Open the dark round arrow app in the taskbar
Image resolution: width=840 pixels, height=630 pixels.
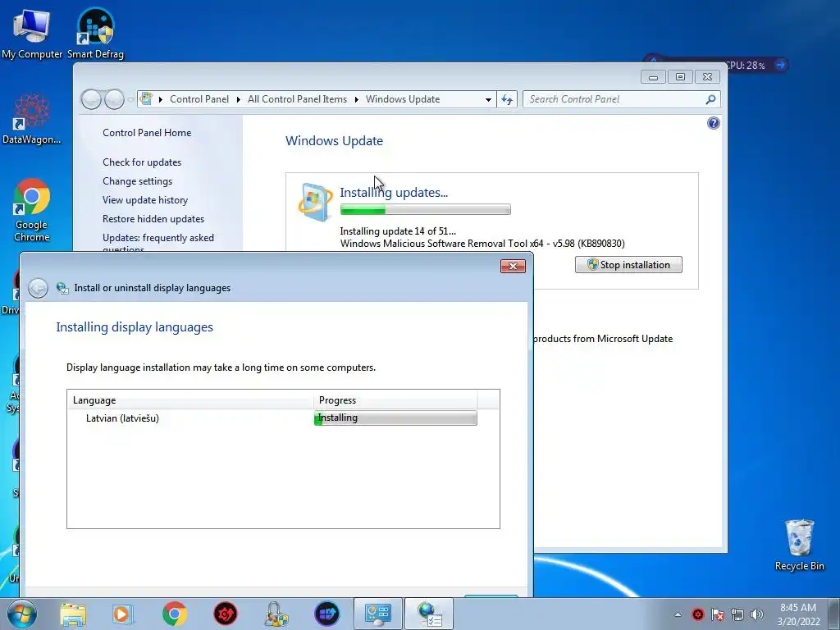point(326,614)
